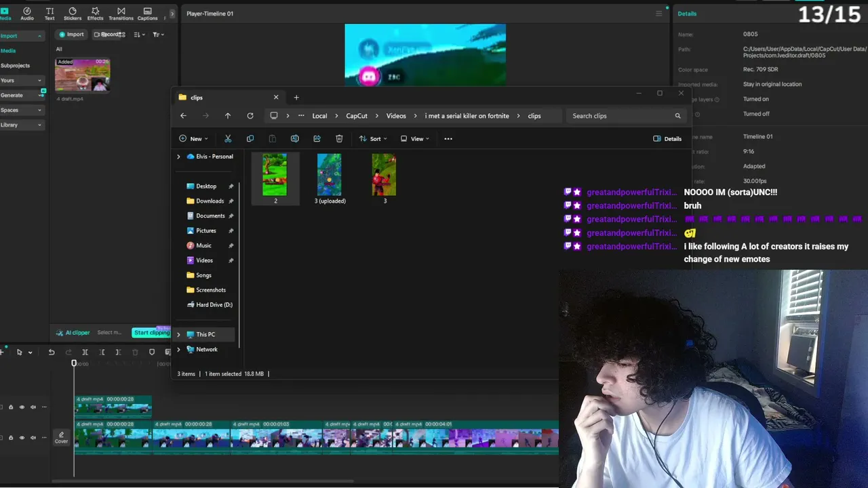Viewport: 868px width, 488px height.
Task: Click the timeline playhead handle
Action: [74, 363]
